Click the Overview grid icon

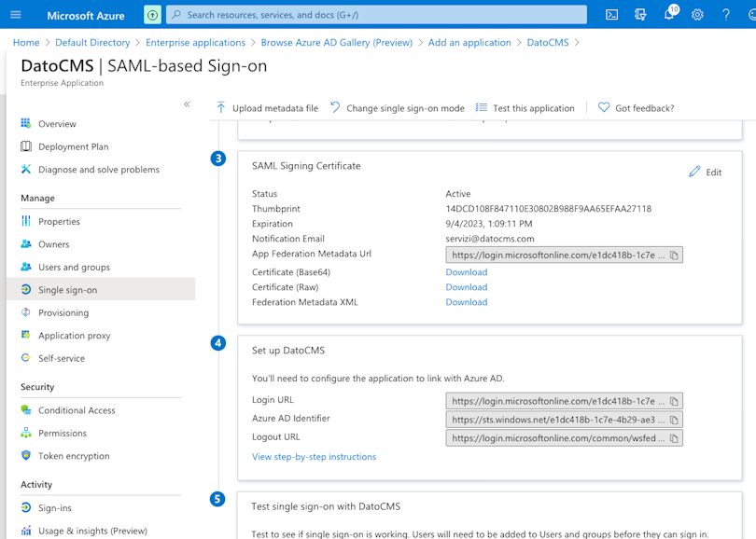(26, 123)
